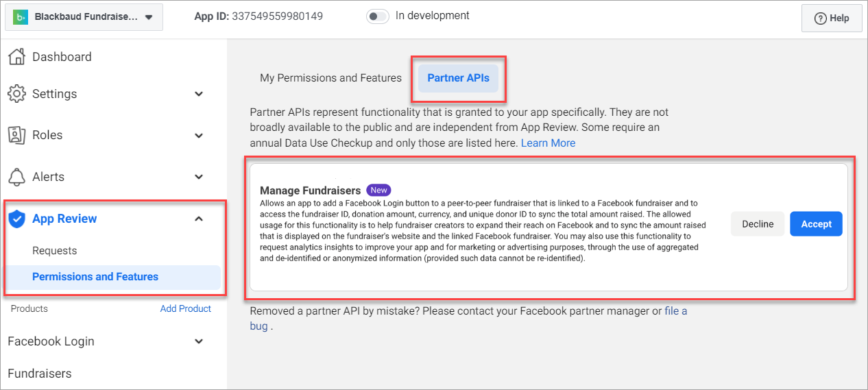
Task: Select the App Review sidebar label
Action: (x=64, y=219)
